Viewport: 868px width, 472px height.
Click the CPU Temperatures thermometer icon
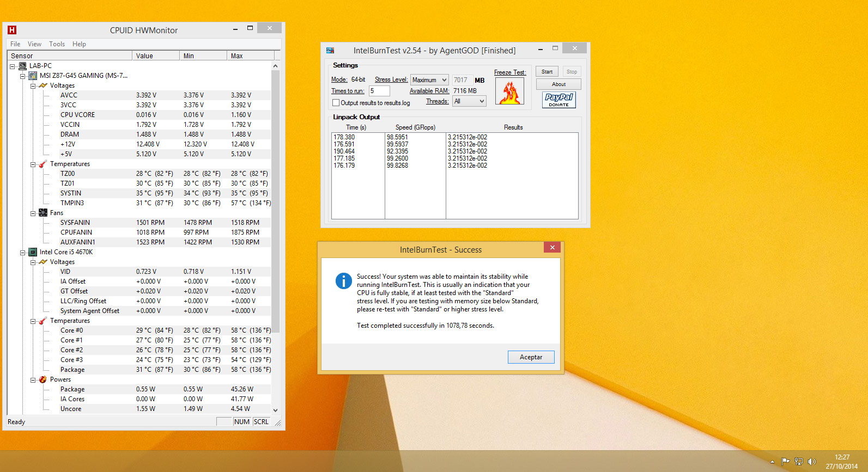tap(43, 321)
